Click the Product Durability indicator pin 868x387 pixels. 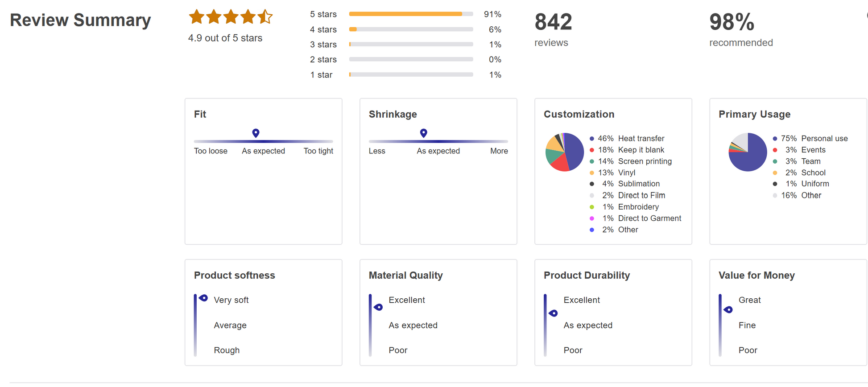[x=553, y=313]
